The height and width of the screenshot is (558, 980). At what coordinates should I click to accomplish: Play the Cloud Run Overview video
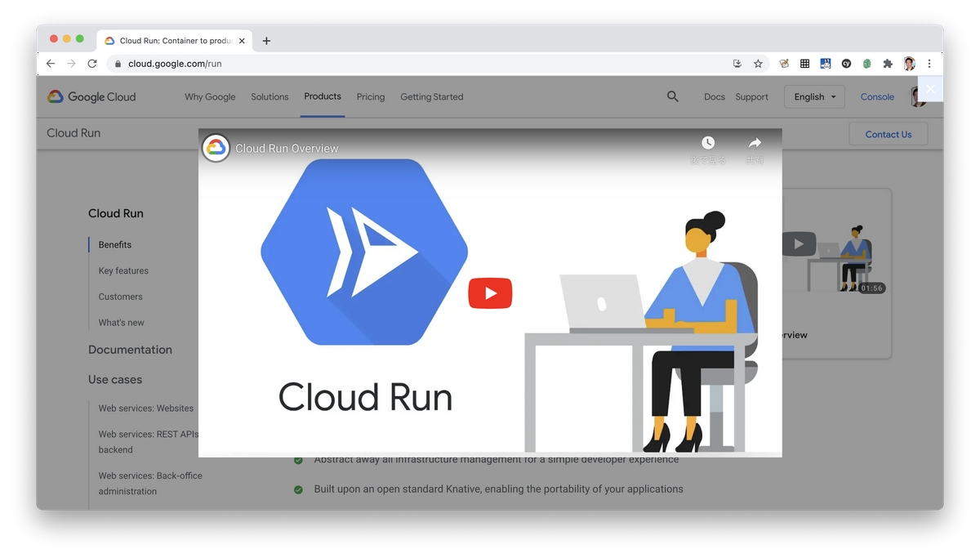pos(490,293)
